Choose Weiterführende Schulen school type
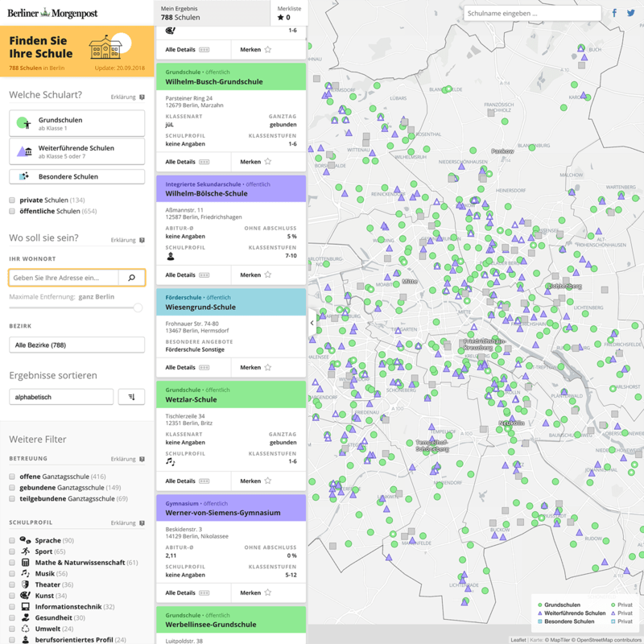This screenshot has height=644, width=644. click(x=76, y=151)
